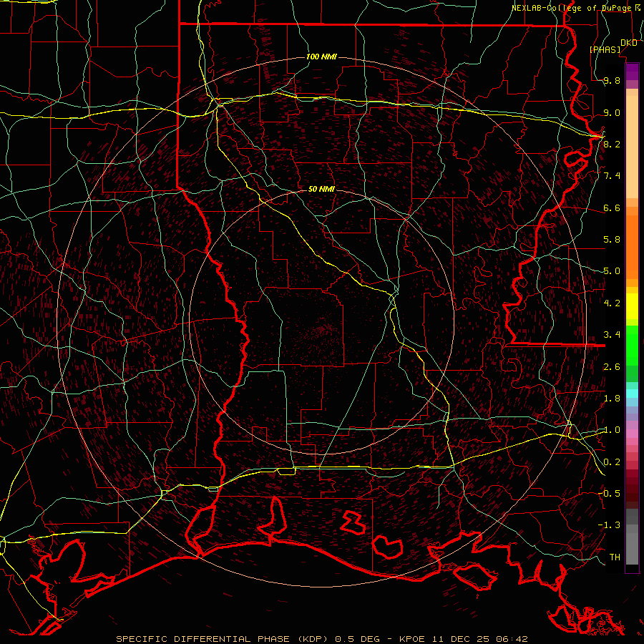
Task: Select the 4.2 scale label
Action: 612,303
